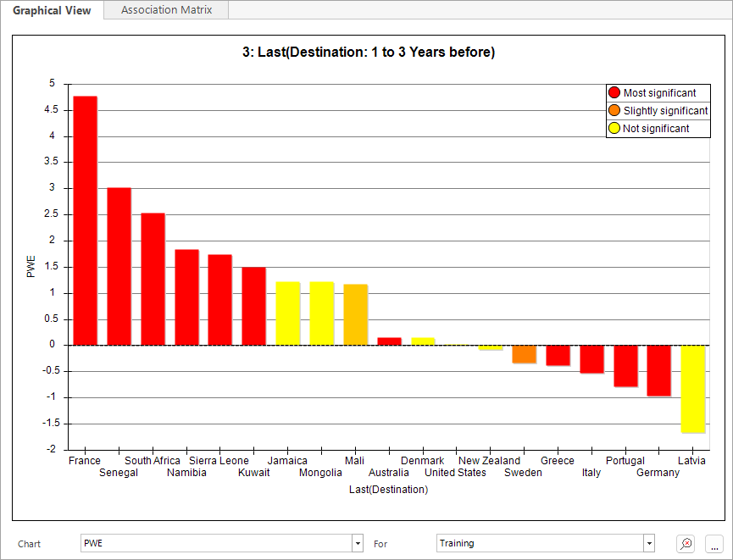The height and width of the screenshot is (560, 733).
Task: Click the 'Jamaica' axis label
Action: click(x=287, y=460)
